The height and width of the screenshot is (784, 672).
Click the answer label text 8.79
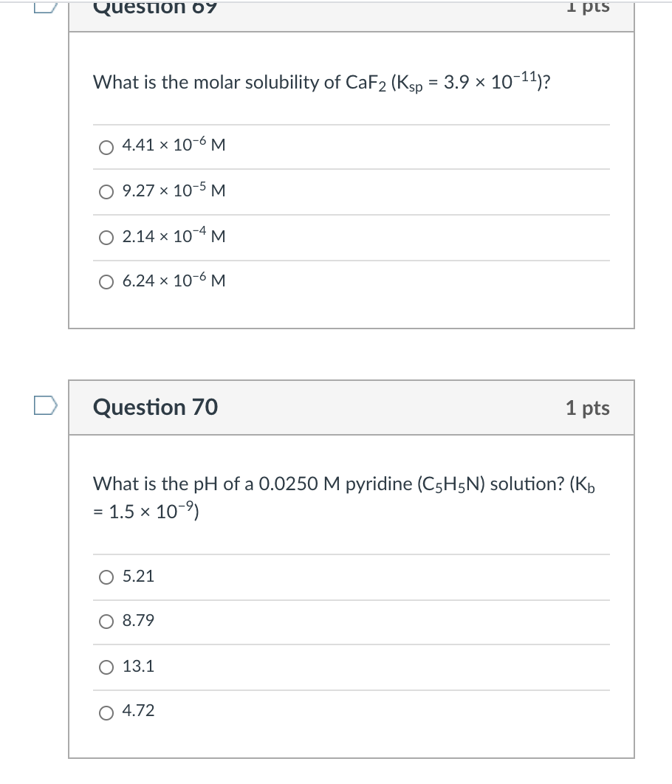point(138,621)
